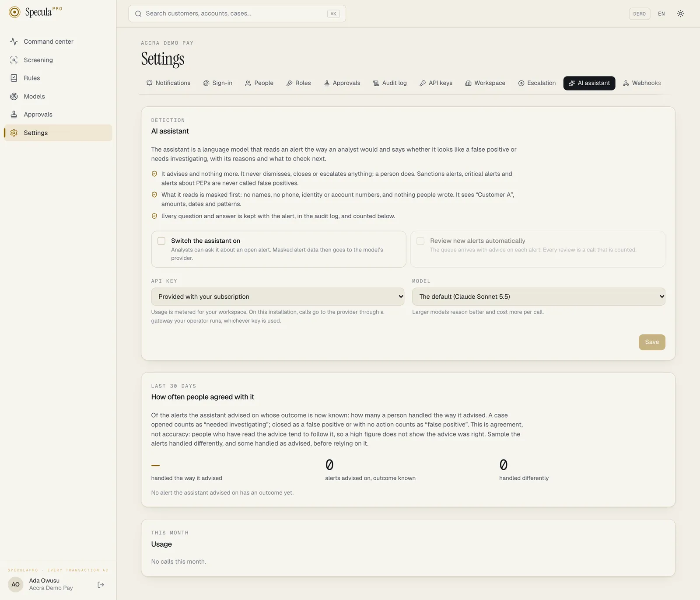The image size is (700, 600).
Task: Click the 'How often people agreed with it' heading
Action: click(203, 397)
